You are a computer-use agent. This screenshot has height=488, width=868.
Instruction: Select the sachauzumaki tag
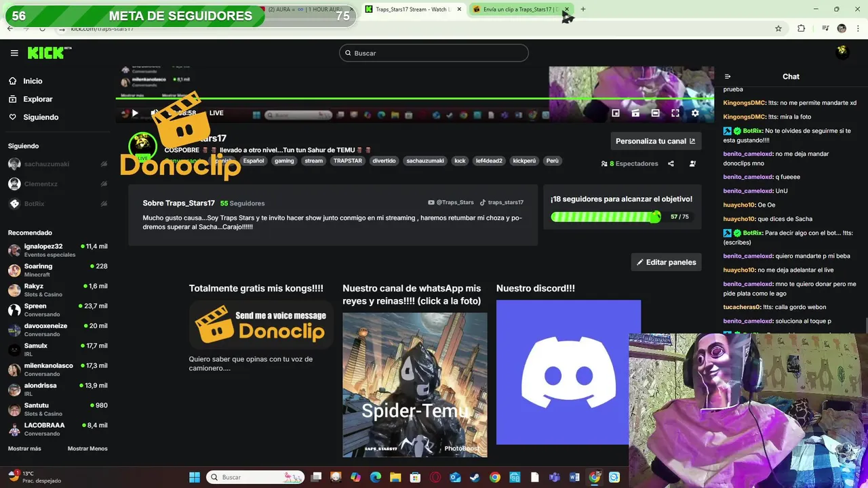[425, 161]
